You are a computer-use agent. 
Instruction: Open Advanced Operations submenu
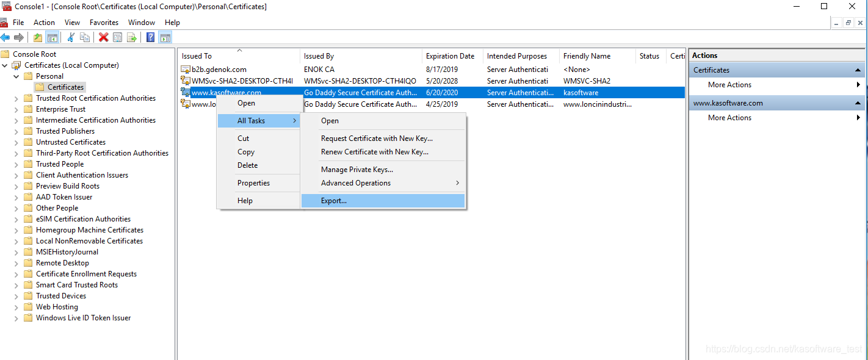click(x=383, y=183)
